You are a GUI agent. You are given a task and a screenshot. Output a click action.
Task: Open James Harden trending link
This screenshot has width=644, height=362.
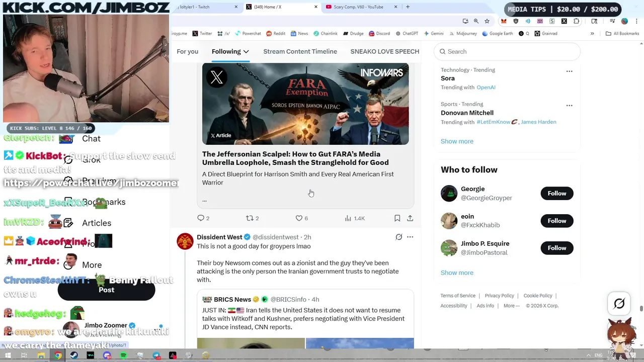click(538, 122)
